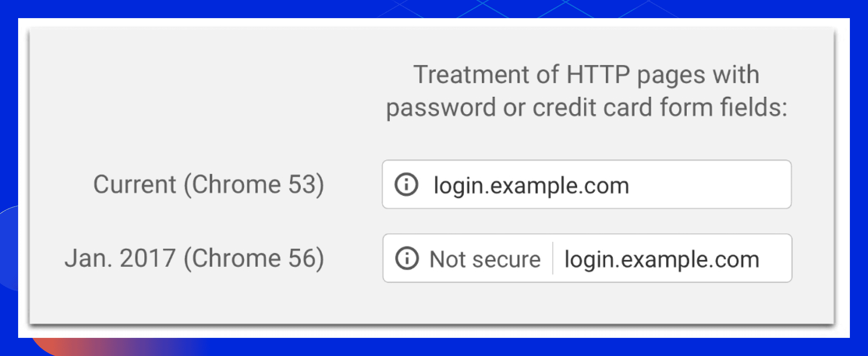
Task: Click the info icon in the Chrome 53 address bar
Action: (406, 184)
